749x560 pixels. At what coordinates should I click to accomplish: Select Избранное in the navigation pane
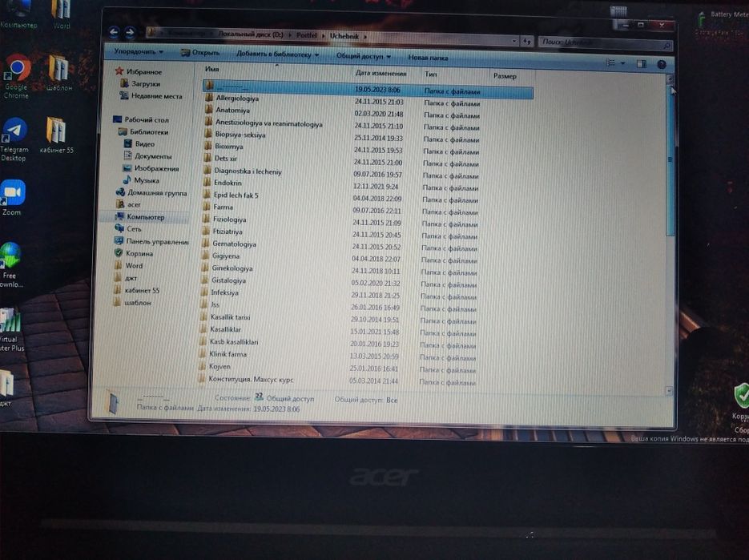pyautogui.click(x=138, y=71)
